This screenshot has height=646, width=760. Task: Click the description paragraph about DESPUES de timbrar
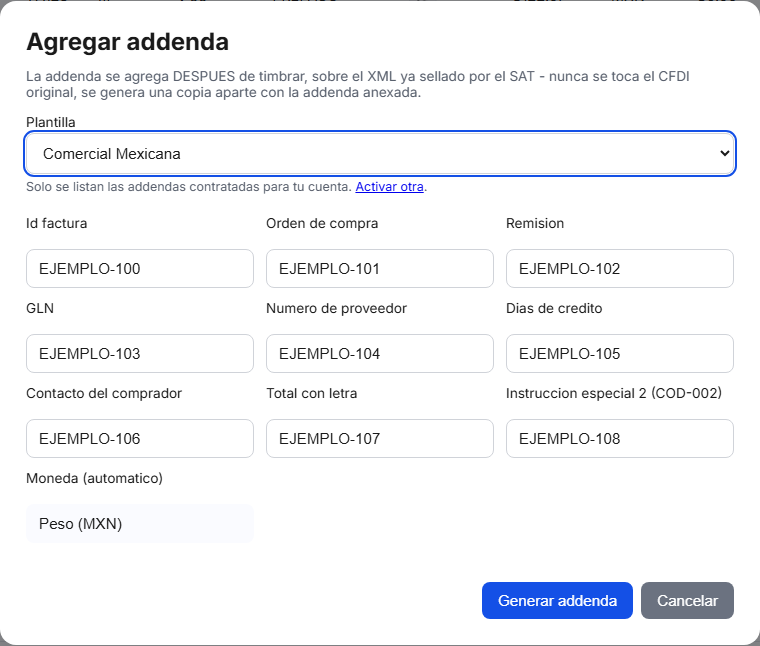click(x=358, y=84)
